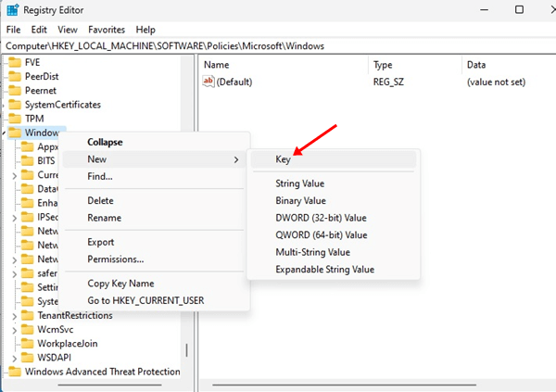
Task: Click the (Default) string value icon
Action: click(x=209, y=82)
